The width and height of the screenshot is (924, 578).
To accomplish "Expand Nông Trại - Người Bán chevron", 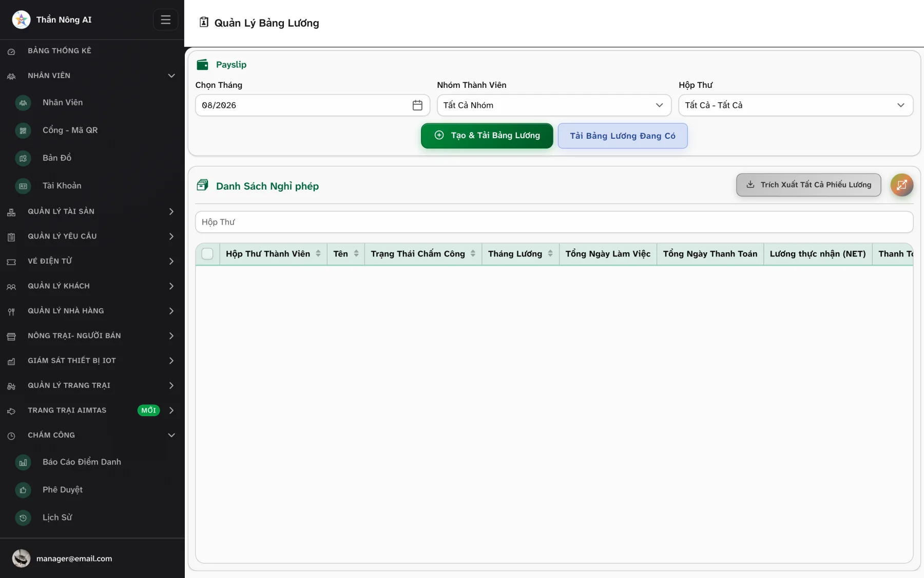I will click(x=171, y=335).
